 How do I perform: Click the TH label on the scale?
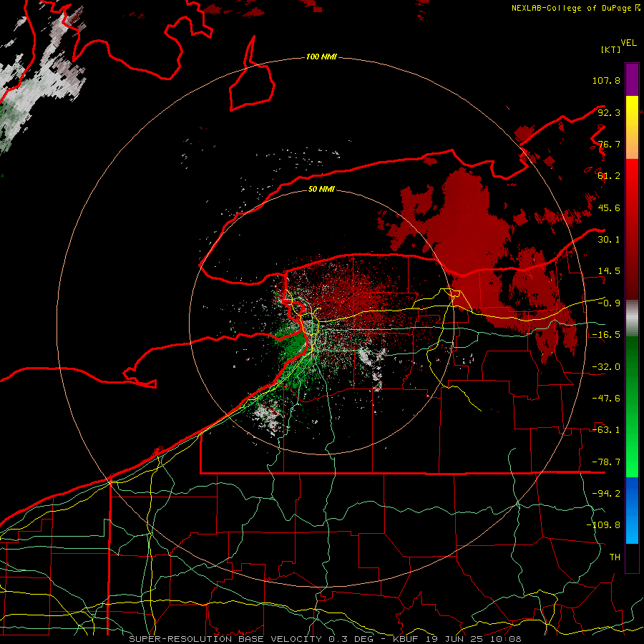click(x=615, y=557)
